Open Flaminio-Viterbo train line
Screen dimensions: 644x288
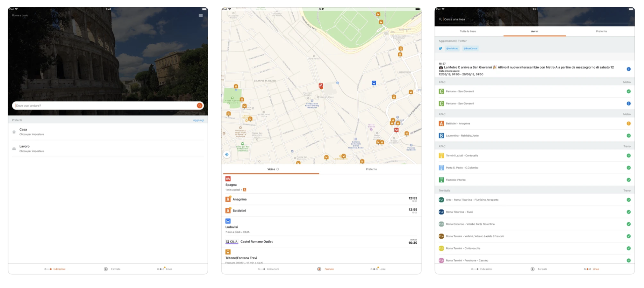click(x=535, y=180)
